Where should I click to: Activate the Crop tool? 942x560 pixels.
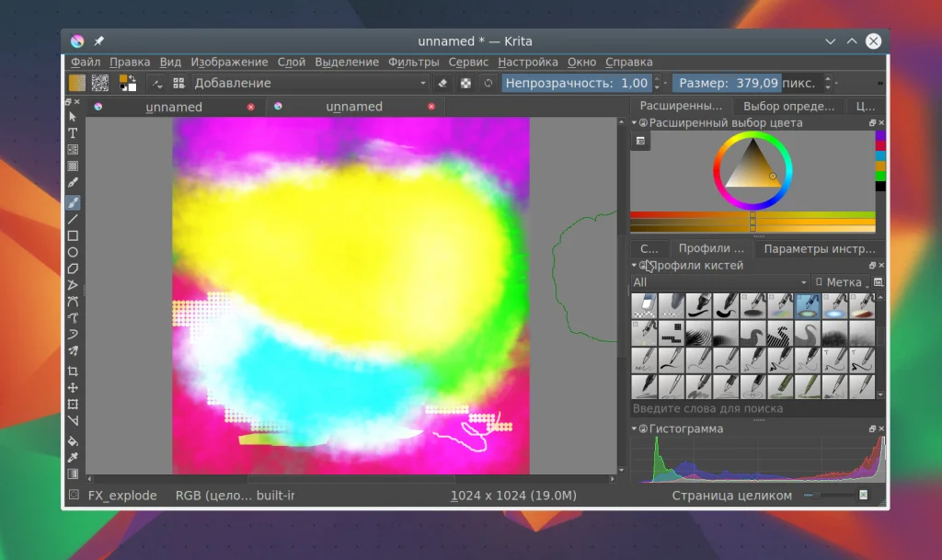[x=73, y=371]
